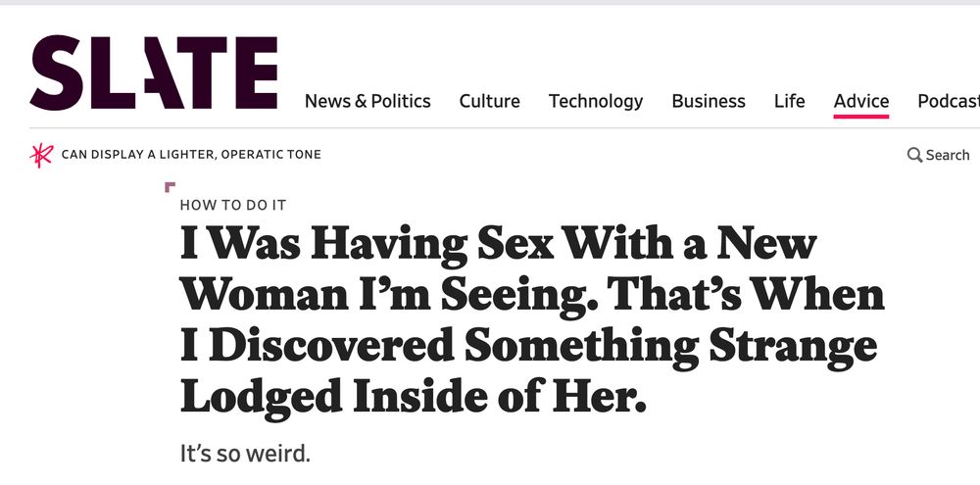Click the Search label text
Image resolution: width=980 pixels, height=485 pixels.
point(948,155)
